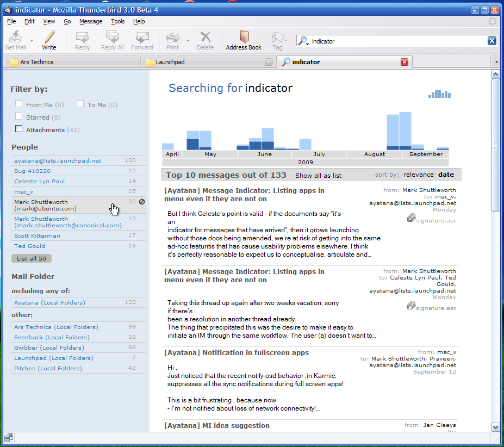This screenshot has height=447, width=504.
Task: Select Pitches (Local Folders) filter
Action: pos(78,368)
